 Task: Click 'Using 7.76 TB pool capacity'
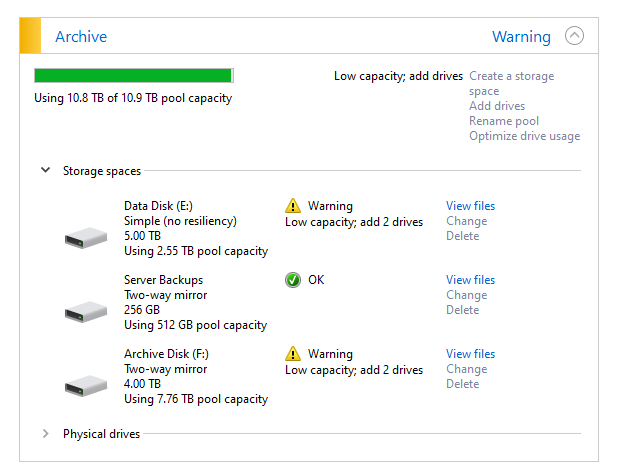(196, 399)
